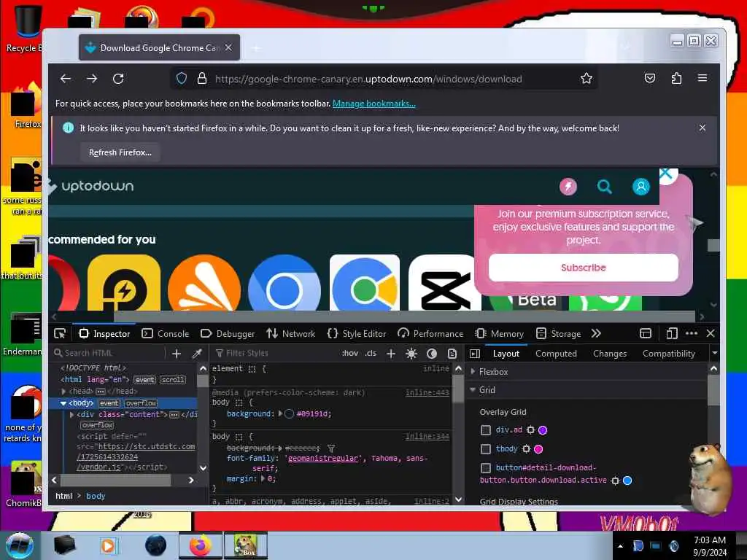
Task: Expand margin shorthand in body rule
Action: pyautogui.click(x=263, y=478)
